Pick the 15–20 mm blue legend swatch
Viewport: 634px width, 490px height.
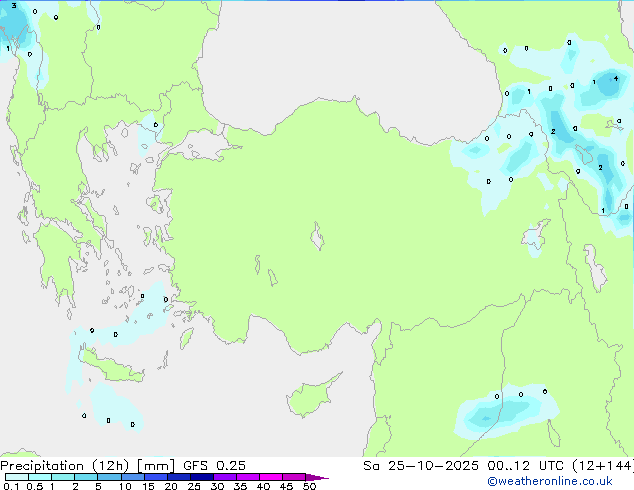[x=156, y=477]
